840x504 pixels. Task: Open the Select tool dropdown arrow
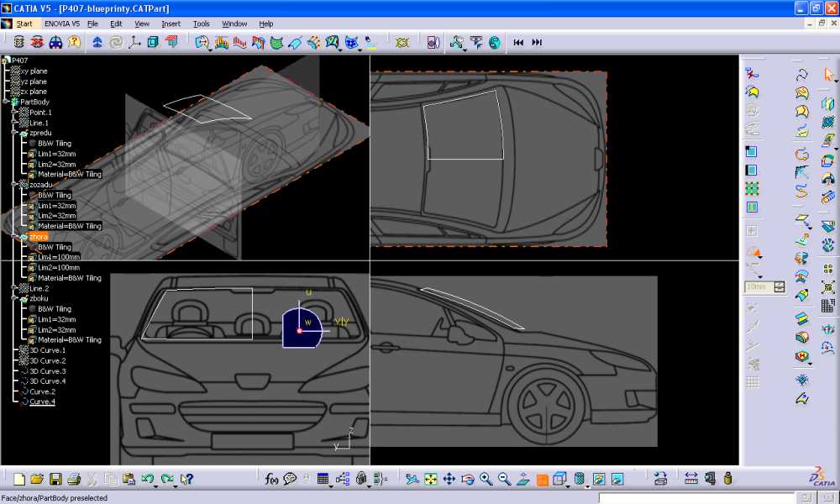[x=836, y=81]
